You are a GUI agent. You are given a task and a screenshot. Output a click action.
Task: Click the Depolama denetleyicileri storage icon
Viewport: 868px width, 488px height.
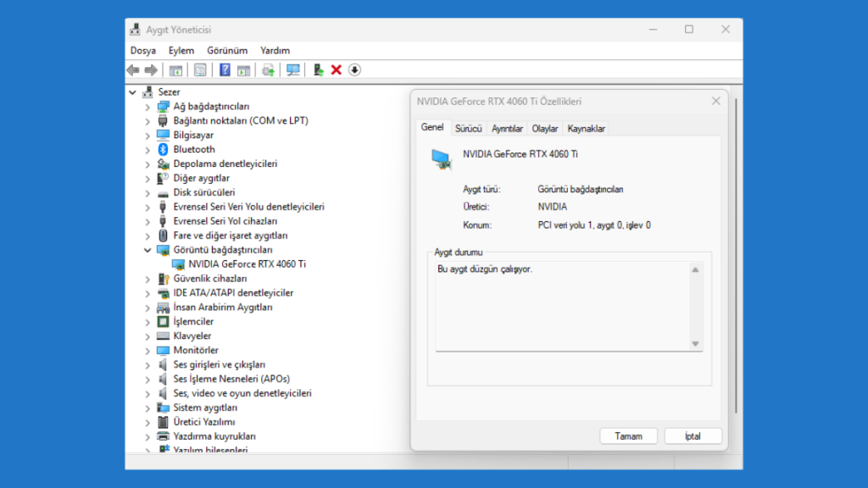point(163,164)
